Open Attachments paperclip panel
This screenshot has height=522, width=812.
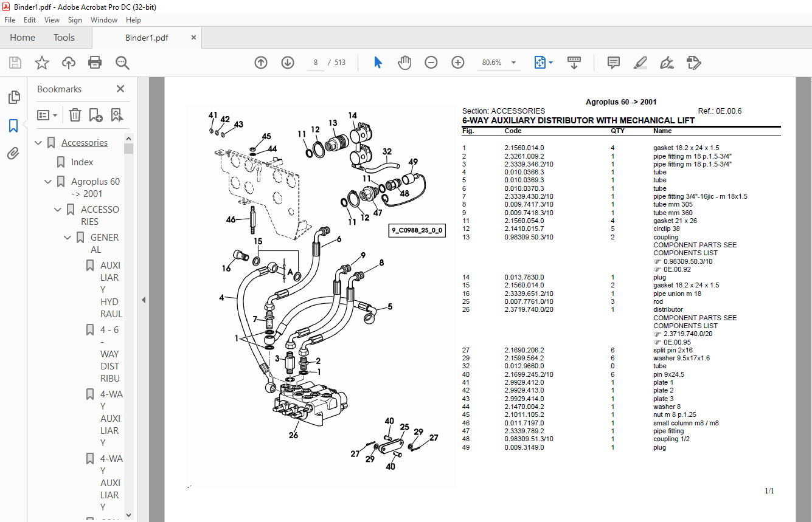coord(13,153)
